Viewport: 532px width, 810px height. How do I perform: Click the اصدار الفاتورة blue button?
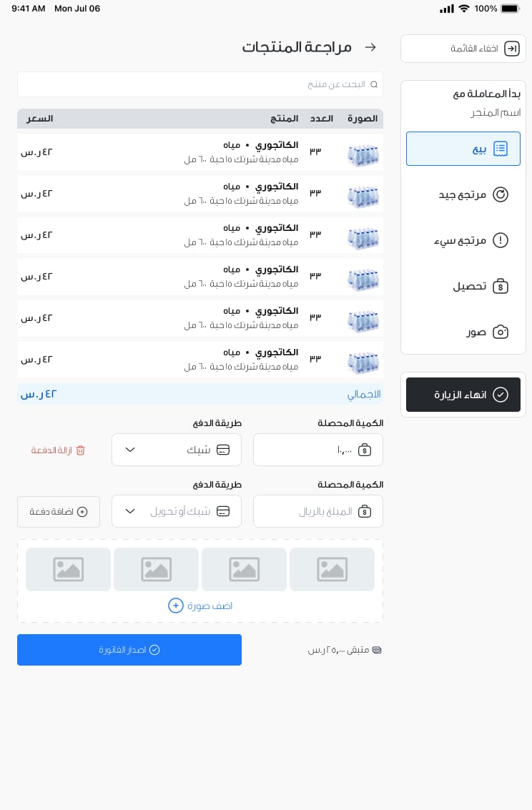tap(129, 650)
